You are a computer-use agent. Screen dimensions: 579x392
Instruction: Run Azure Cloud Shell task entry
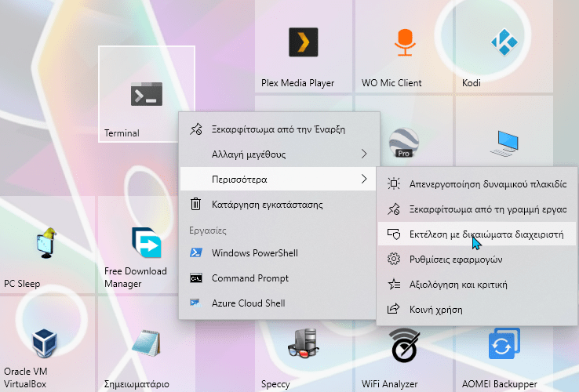[x=278, y=303]
